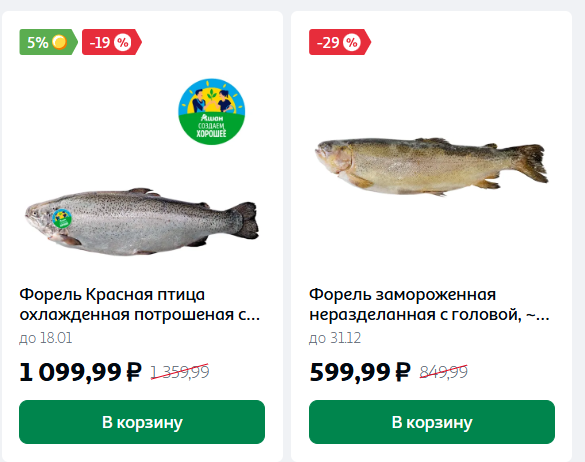Click the percent circle in -19 badge

[x=123, y=43]
